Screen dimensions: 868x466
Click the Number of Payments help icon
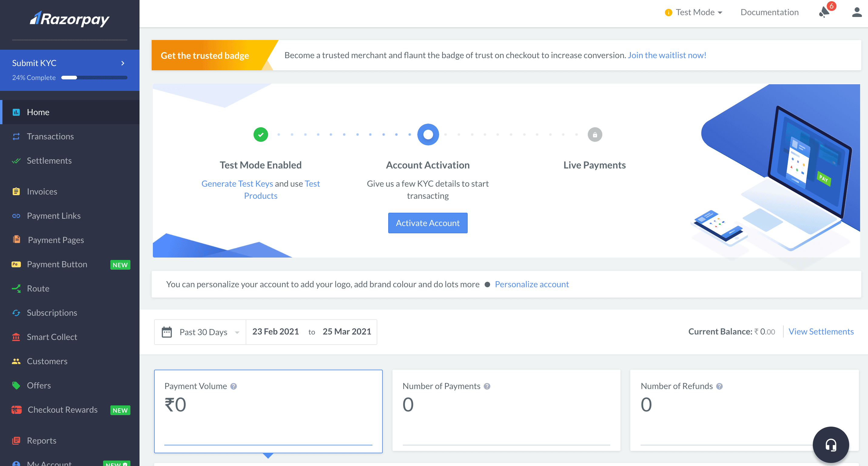tap(487, 386)
